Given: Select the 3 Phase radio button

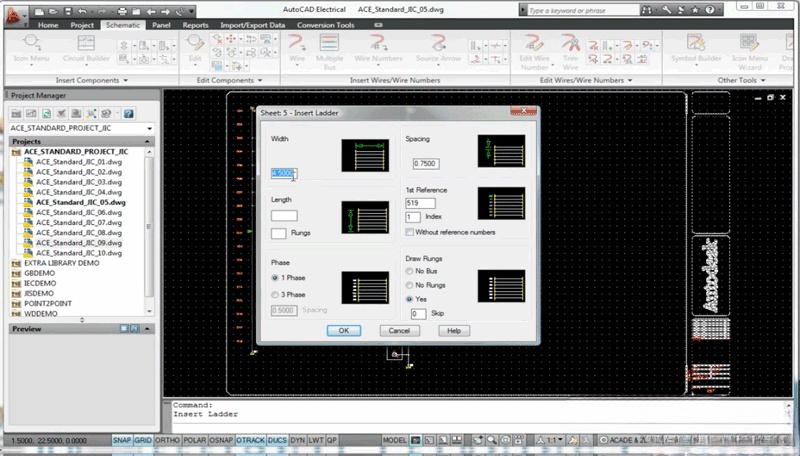Looking at the screenshot, I should point(275,295).
